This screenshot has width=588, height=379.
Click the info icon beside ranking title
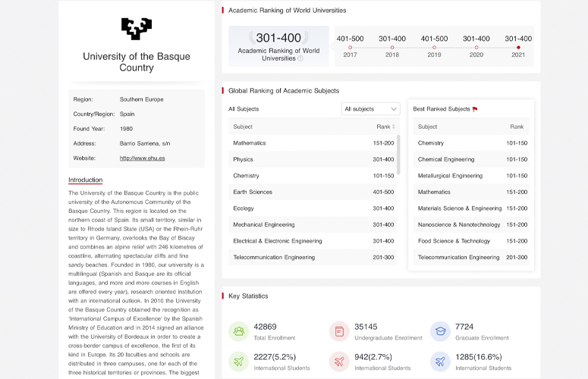(300, 58)
